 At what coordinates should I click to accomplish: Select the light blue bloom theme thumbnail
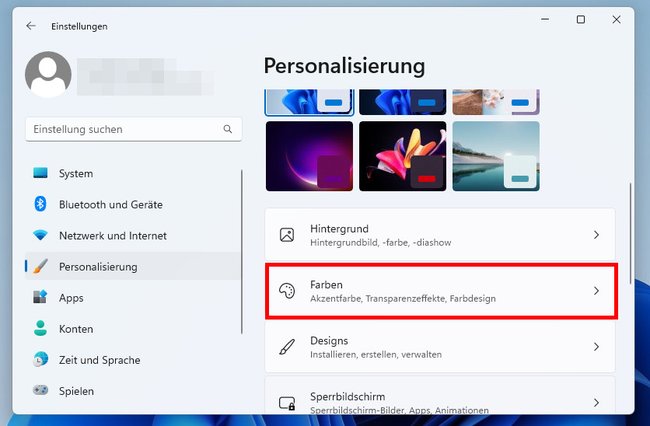(309, 102)
